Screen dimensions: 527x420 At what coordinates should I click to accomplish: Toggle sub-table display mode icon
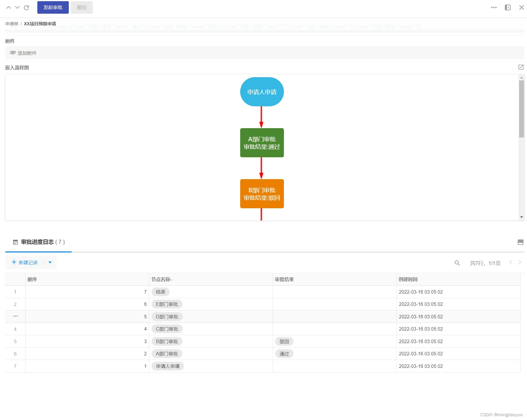point(521,242)
